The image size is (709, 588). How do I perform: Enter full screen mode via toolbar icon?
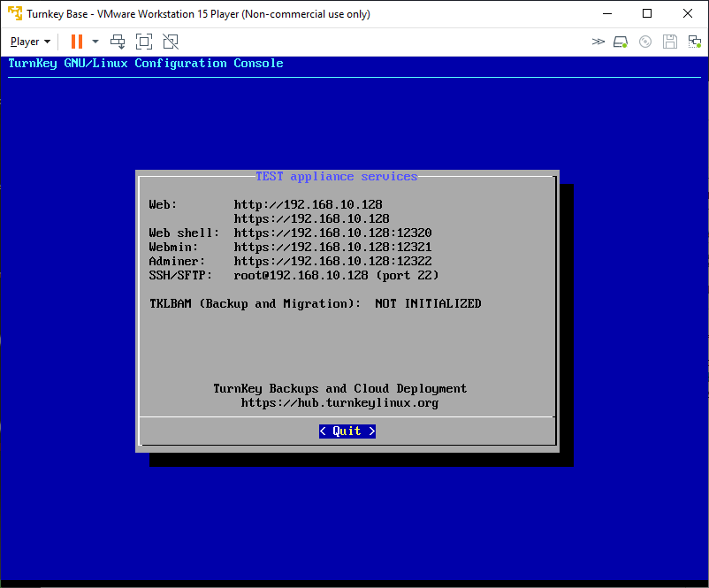point(144,42)
